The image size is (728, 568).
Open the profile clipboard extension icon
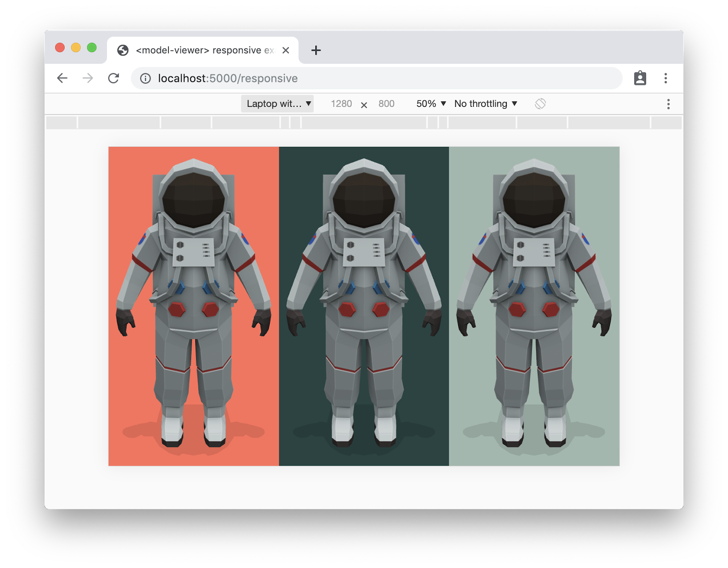(640, 78)
